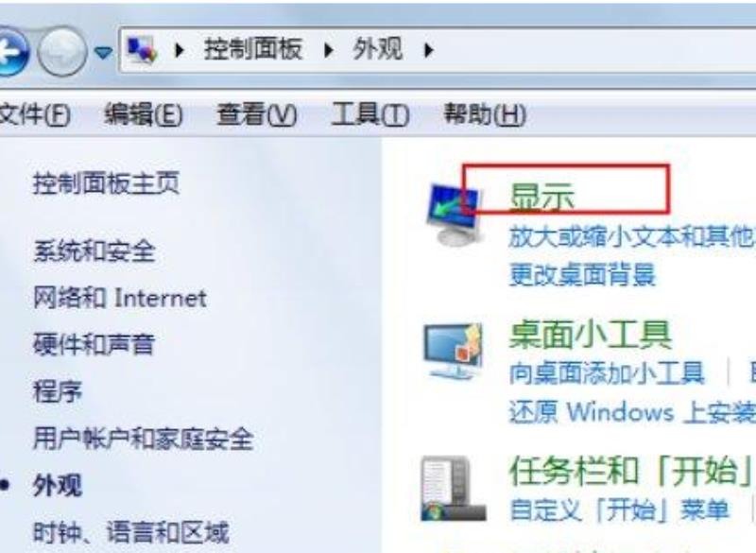The height and width of the screenshot is (553, 756).
Task: Open 用户帐户和家庭安全 category
Action: 144,439
